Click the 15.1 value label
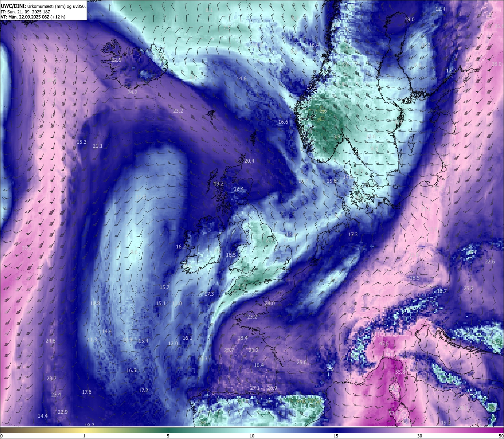This screenshot has width=504, height=439. click(x=161, y=303)
